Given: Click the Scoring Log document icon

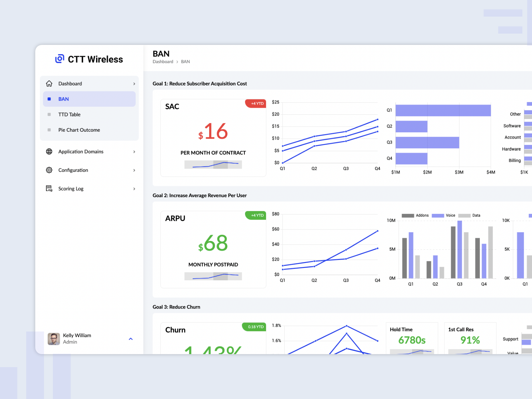Looking at the screenshot, I should pyautogui.click(x=49, y=189).
